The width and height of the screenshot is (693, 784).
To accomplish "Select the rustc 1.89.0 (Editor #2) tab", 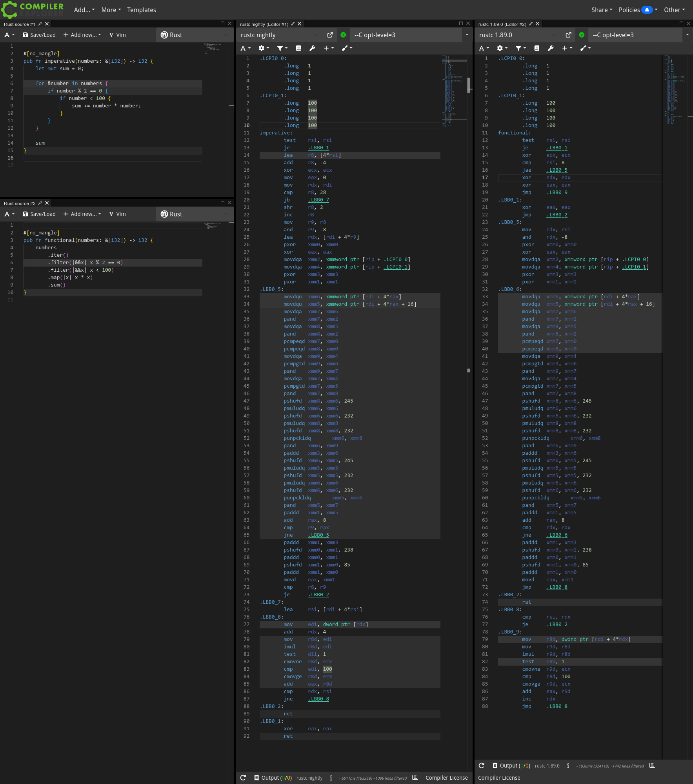I will [502, 24].
